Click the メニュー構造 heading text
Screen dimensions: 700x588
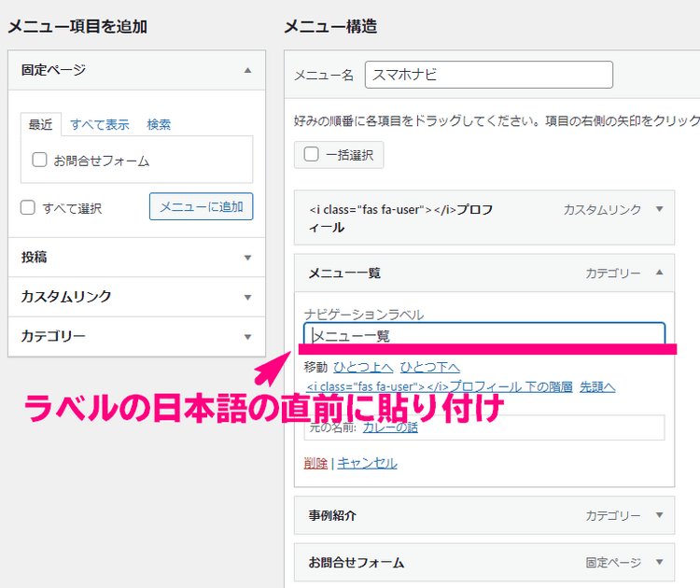click(330, 26)
